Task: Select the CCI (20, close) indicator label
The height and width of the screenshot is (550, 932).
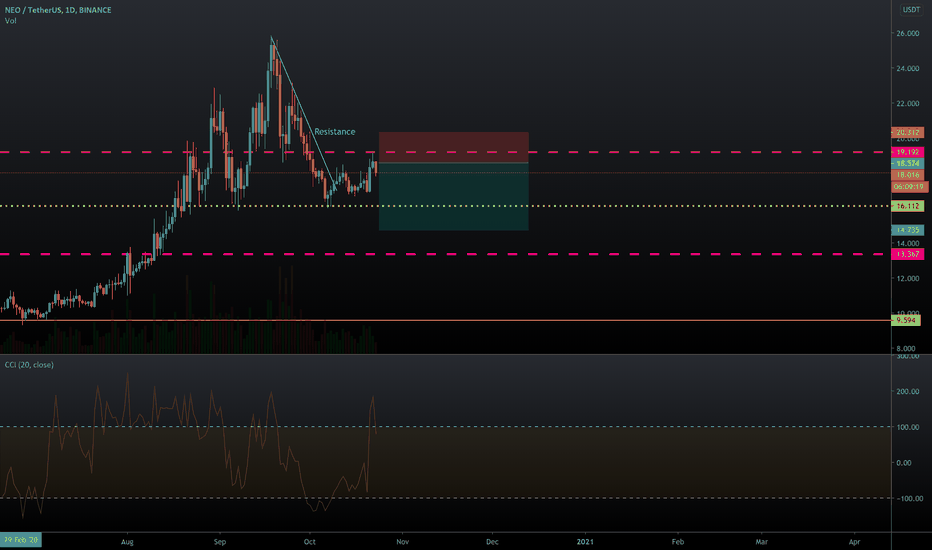Action: 29,364
